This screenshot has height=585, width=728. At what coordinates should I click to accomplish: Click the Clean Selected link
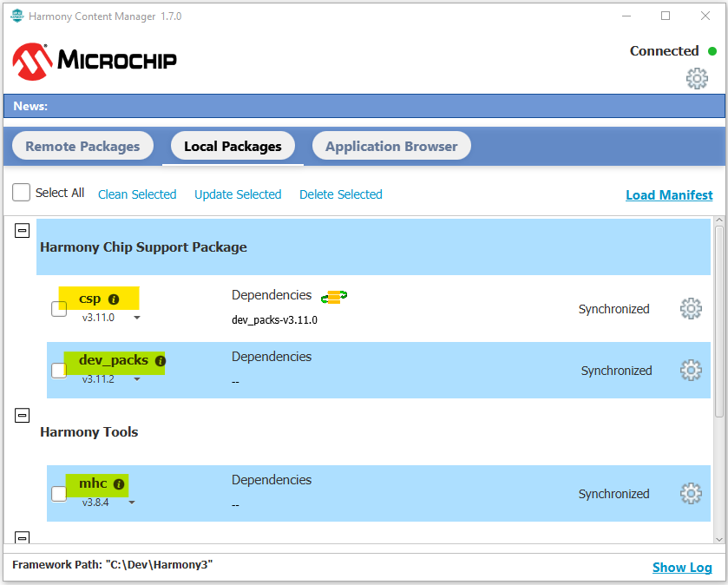137,194
